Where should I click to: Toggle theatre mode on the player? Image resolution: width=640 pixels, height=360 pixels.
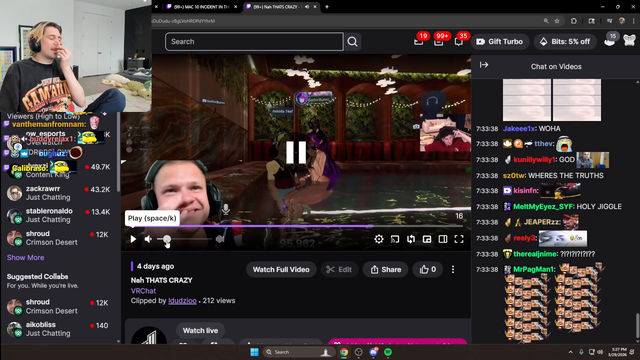(x=443, y=239)
